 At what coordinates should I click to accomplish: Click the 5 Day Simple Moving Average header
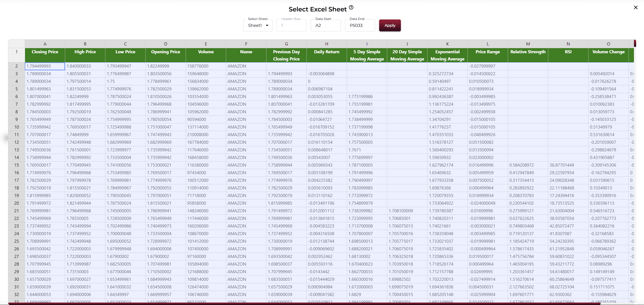pyautogui.click(x=367, y=55)
